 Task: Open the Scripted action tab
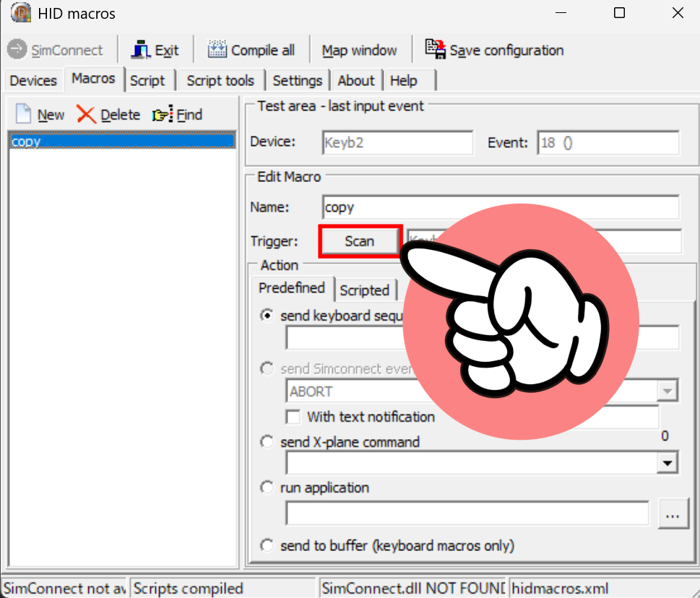364,290
